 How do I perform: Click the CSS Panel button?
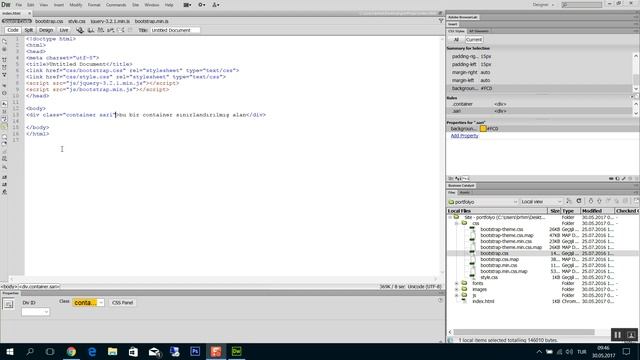pyautogui.click(x=122, y=302)
